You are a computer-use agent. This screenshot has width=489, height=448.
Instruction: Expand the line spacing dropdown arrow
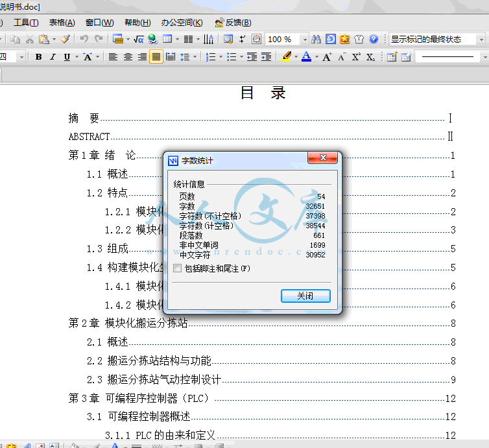195,57
